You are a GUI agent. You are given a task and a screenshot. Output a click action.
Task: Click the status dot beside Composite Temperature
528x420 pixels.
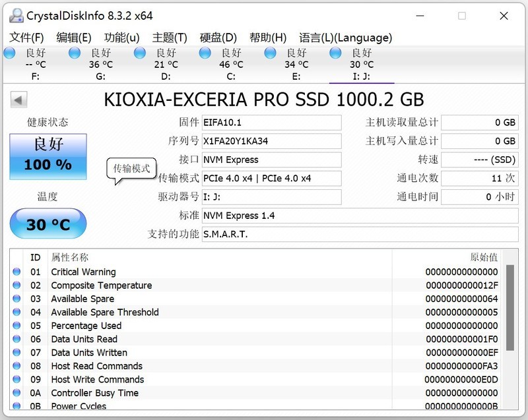tap(17, 285)
